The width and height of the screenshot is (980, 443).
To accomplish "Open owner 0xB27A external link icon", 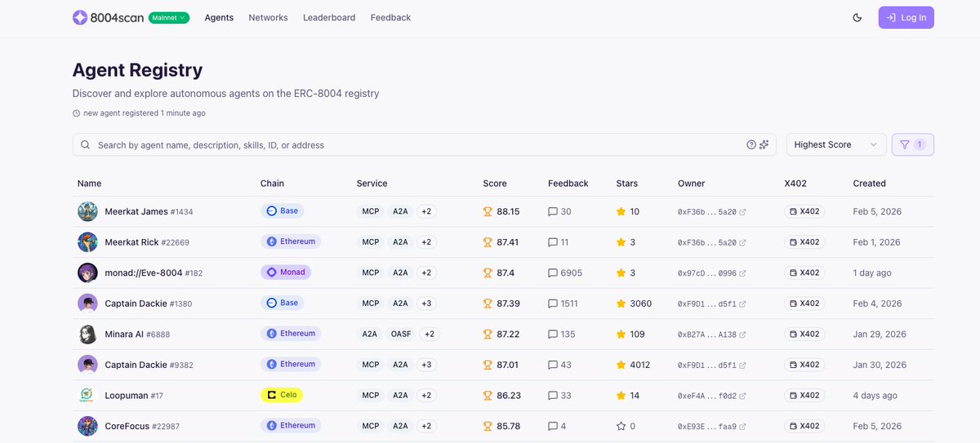I will [742, 334].
